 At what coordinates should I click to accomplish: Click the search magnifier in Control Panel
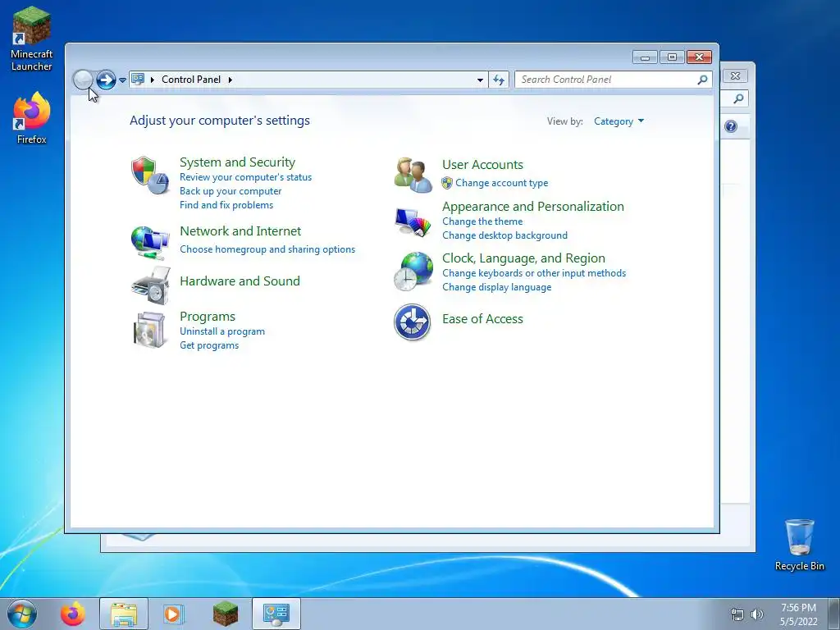(x=702, y=80)
